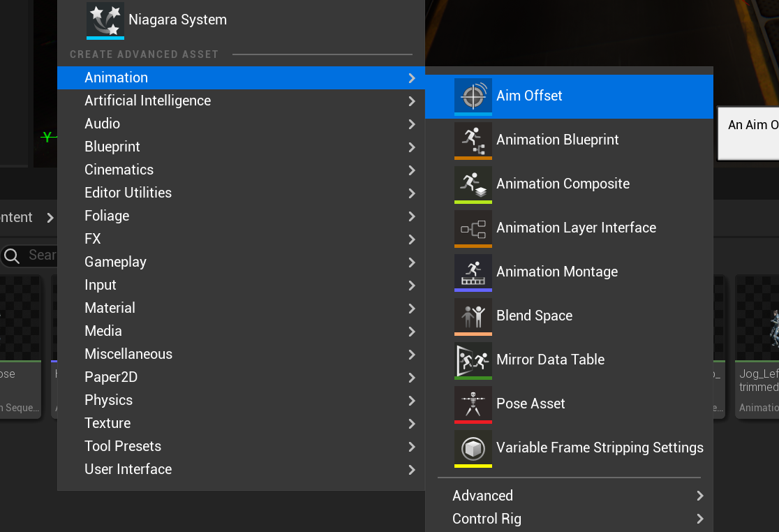Choose Aim Offset from the Animation submenu
The width and height of the screenshot is (779, 532).
tap(569, 96)
